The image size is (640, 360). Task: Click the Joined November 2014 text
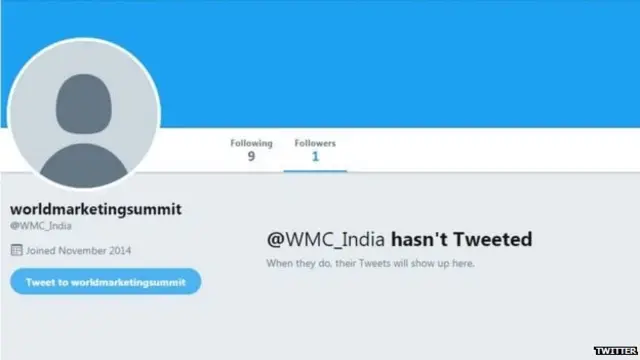pos(78,251)
